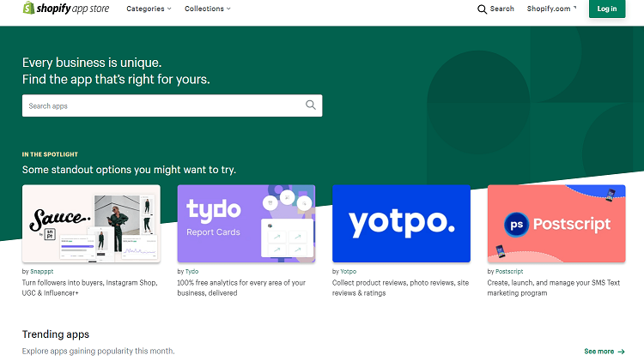Open the tydo Report Cards thumbnail

coord(246,224)
